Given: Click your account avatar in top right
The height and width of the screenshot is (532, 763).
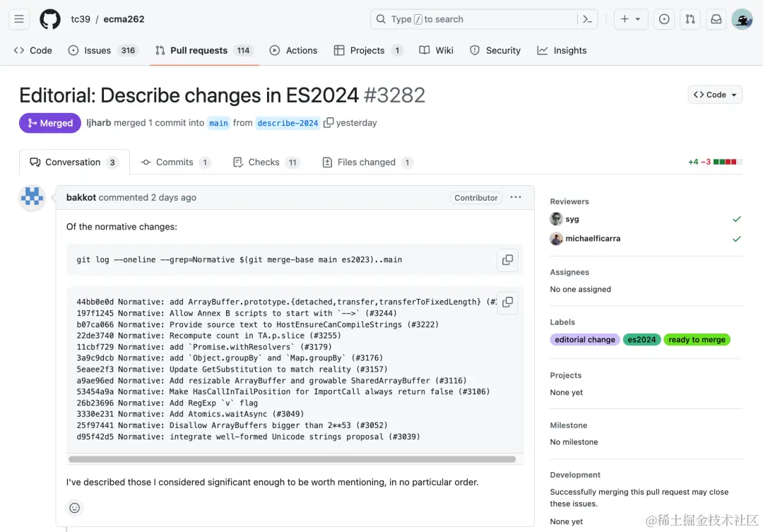Looking at the screenshot, I should click(x=742, y=19).
